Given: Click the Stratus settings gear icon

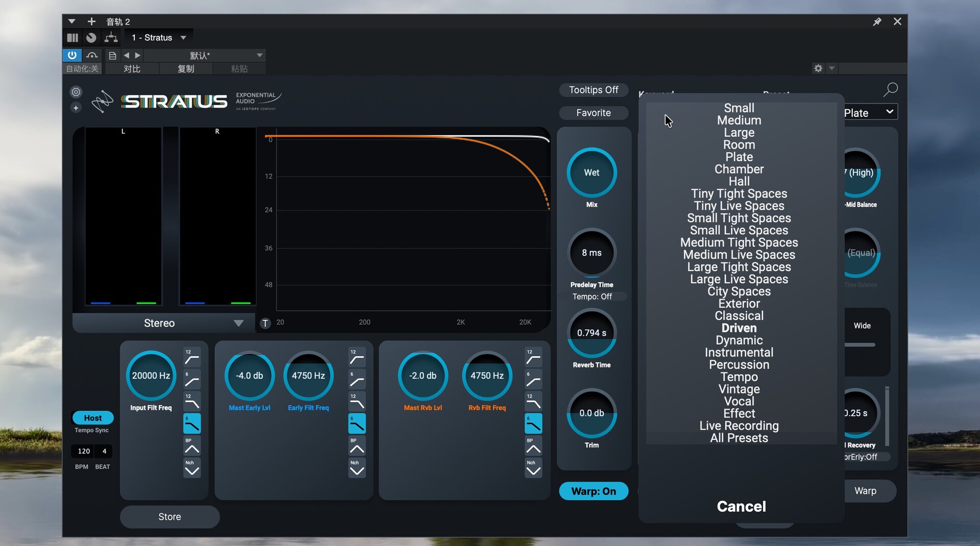Looking at the screenshot, I should [x=76, y=92].
